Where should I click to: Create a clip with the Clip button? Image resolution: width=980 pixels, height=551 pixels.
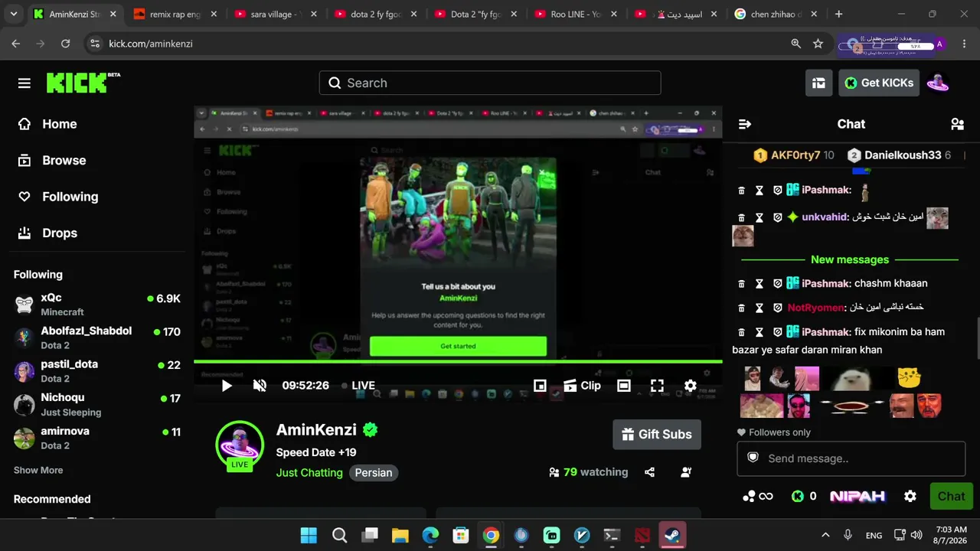click(x=582, y=386)
